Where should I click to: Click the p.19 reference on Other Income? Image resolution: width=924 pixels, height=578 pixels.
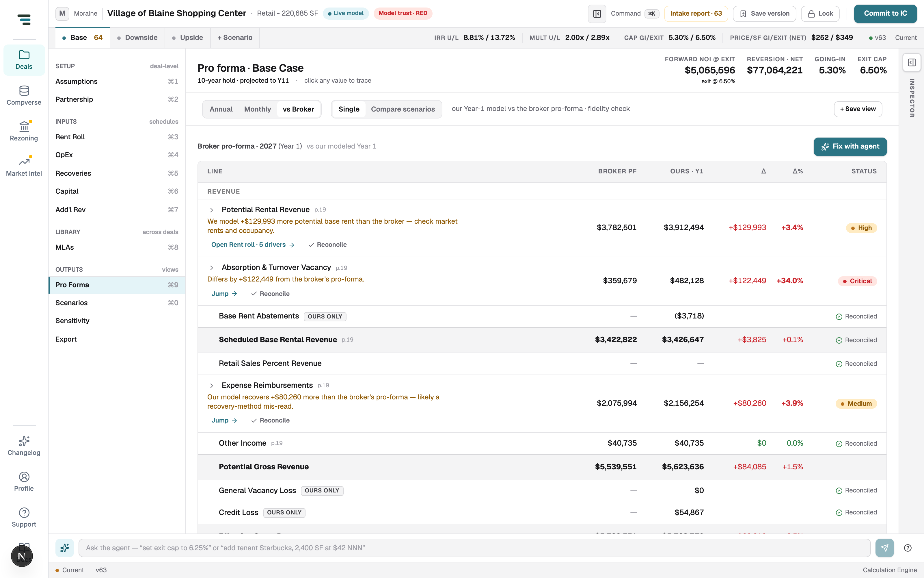pos(277,443)
